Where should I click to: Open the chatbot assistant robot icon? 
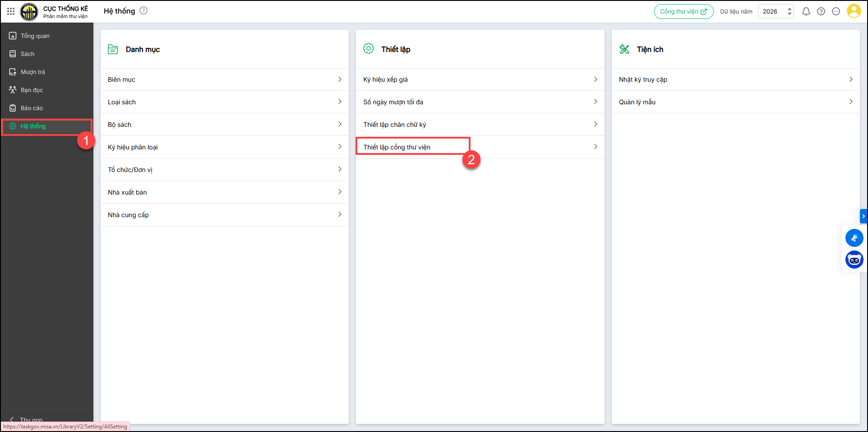tap(854, 260)
